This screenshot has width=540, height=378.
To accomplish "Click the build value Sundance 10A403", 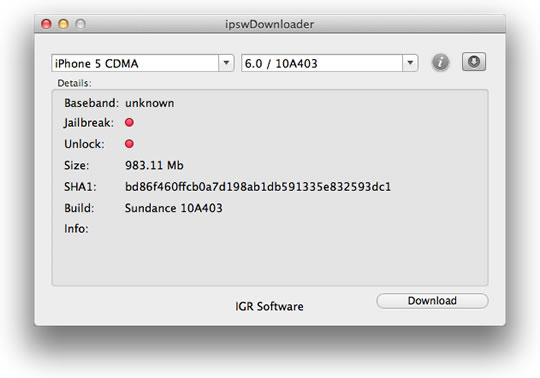I will coord(174,208).
